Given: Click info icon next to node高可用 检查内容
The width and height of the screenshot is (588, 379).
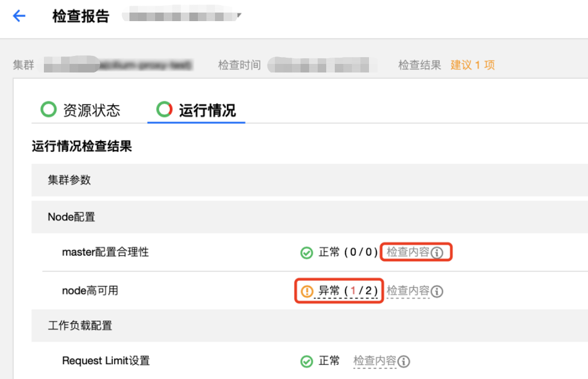Looking at the screenshot, I should point(437,291).
